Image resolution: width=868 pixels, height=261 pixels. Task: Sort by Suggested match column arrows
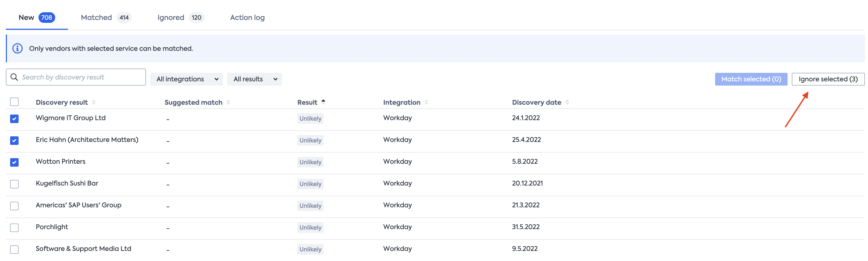(x=228, y=102)
